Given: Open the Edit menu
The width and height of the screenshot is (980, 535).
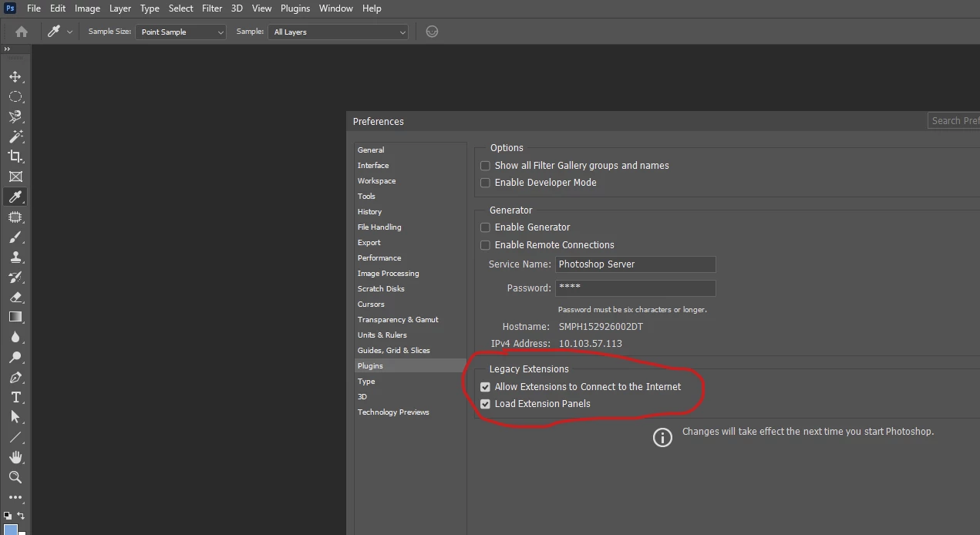Looking at the screenshot, I should tap(58, 8).
